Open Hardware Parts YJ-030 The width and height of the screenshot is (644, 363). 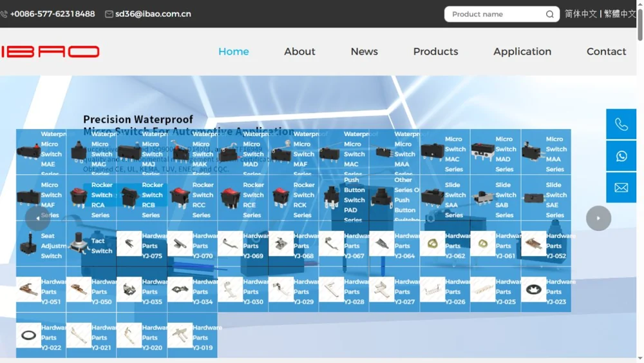[243, 289]
